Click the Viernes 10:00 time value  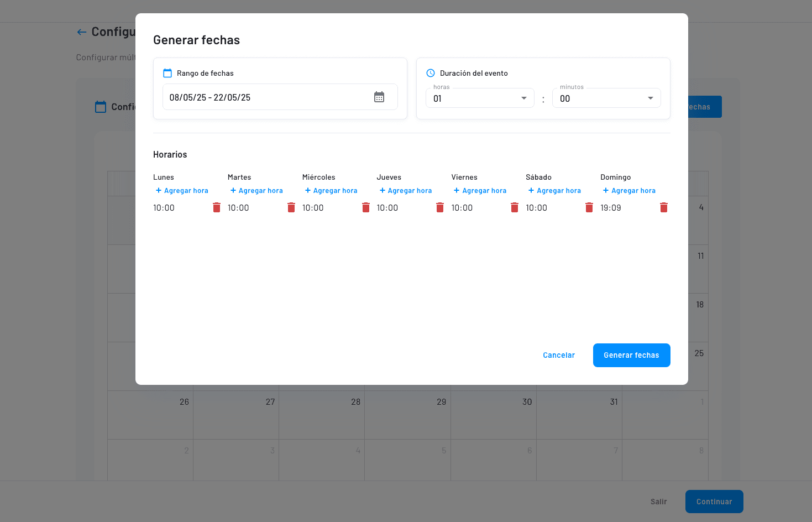(462, 208)
